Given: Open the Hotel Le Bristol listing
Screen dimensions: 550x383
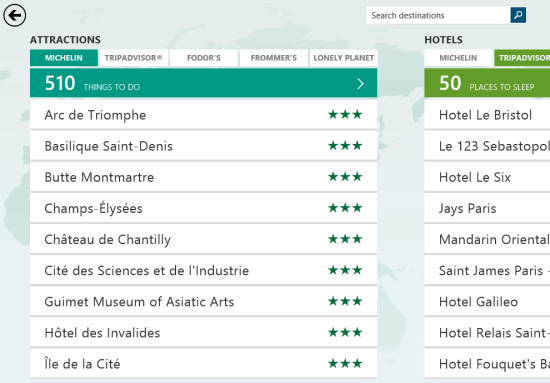Looking at the screenshot, I should [487, 115].
